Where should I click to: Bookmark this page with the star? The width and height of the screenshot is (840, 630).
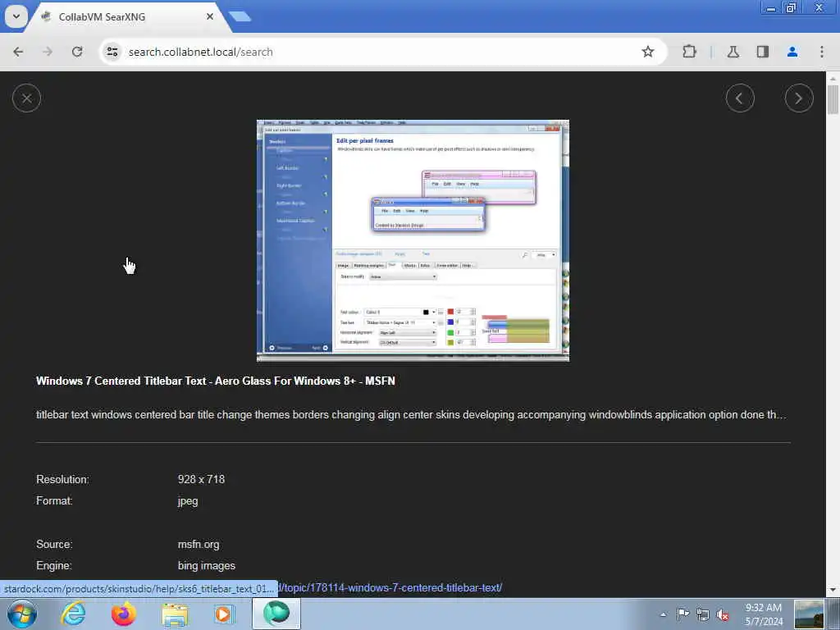pyautogui.click(x=648, y=52)
